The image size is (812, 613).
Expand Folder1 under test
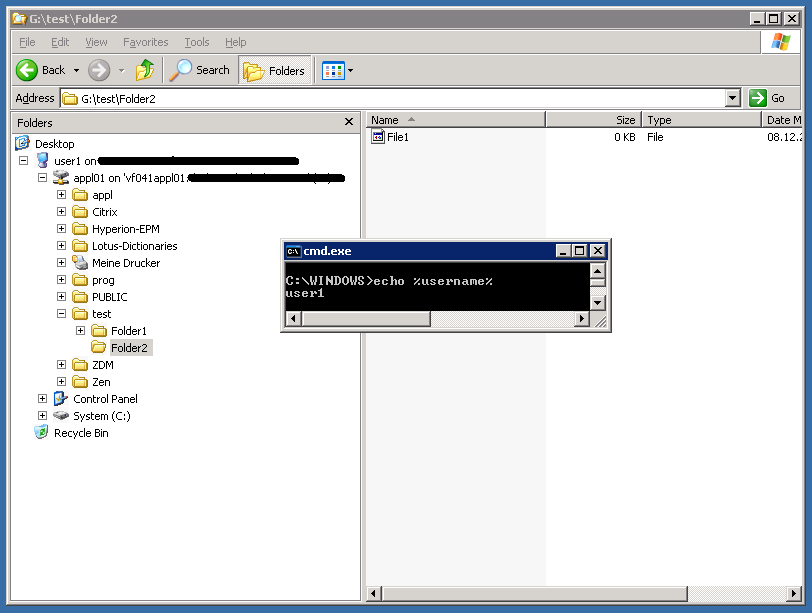pyautogui.click(x=80, y=331)
